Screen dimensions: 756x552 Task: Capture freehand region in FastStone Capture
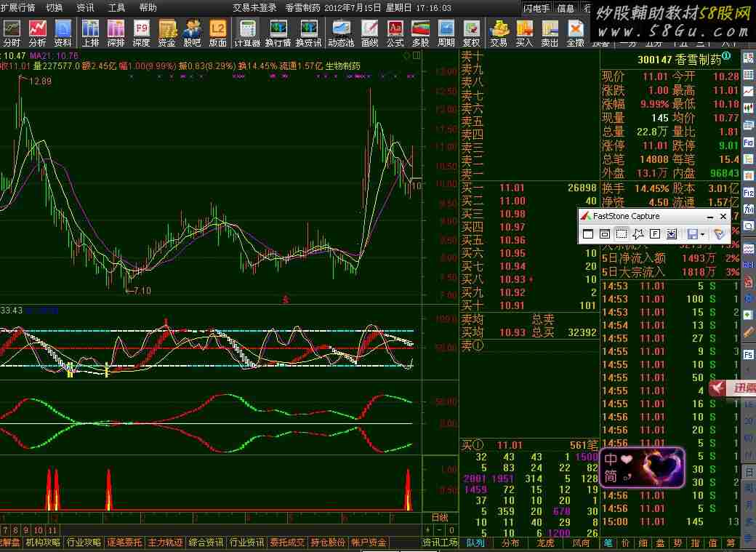pyautogui.click(x=638, y=234)
